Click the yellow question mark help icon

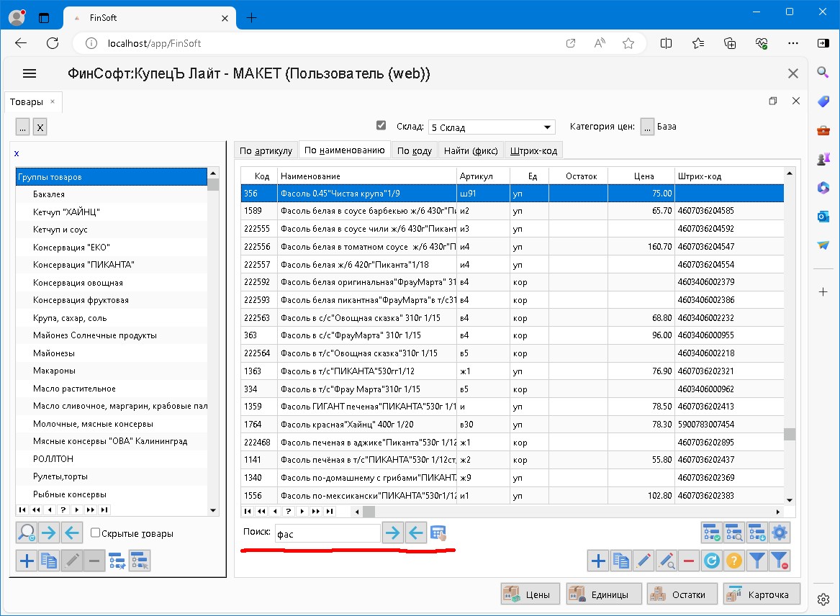point(733,561)
